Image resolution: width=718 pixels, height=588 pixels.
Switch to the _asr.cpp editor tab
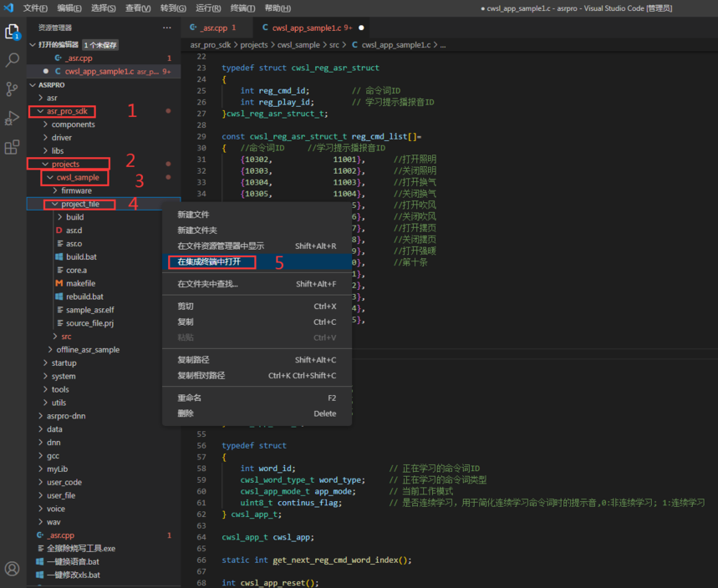[216, 28]
